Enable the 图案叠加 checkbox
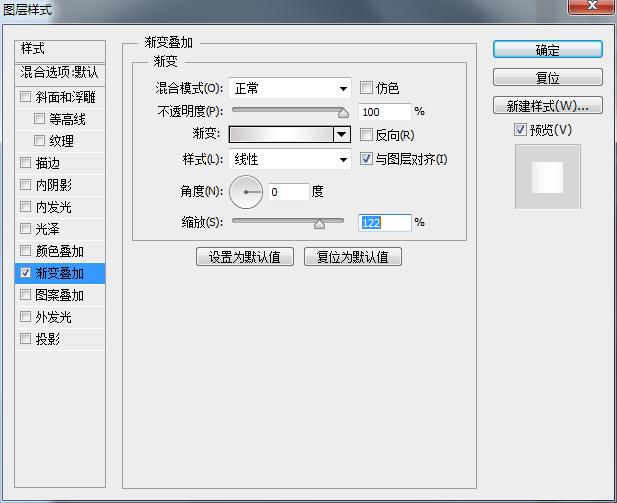 tap(25, 295)
